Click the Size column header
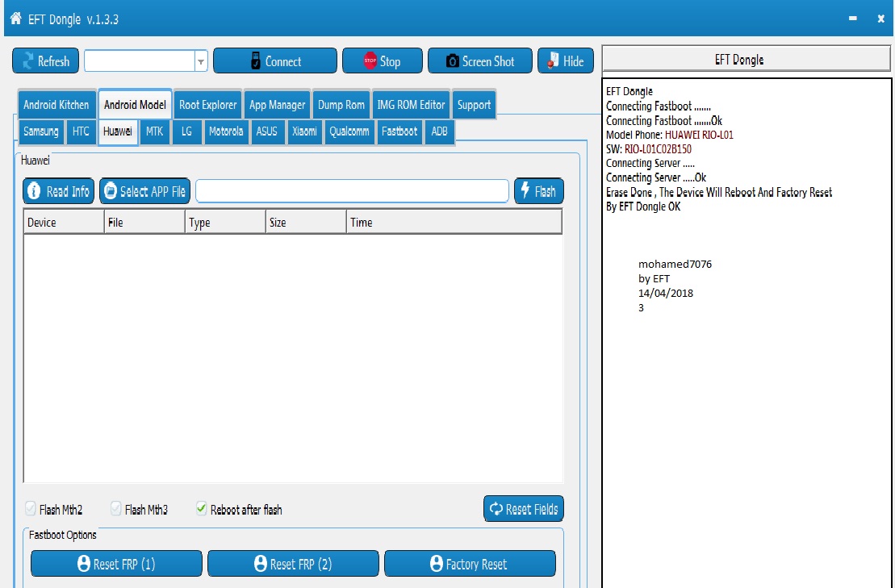The image size is (895, 588). pos(306,223)
